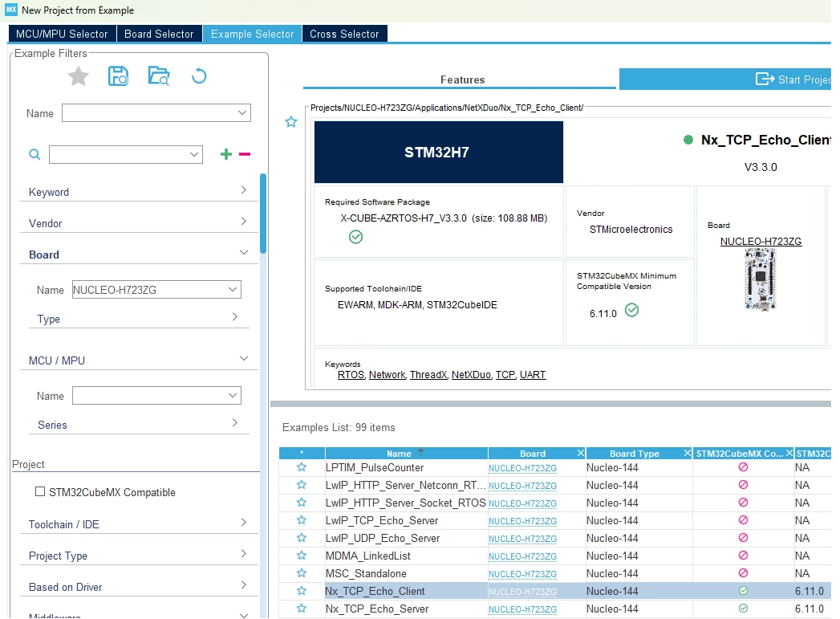Star the MDMA_LinkedList example row
Viewport: 840px width, 619px height.
[x=302, y=556]
